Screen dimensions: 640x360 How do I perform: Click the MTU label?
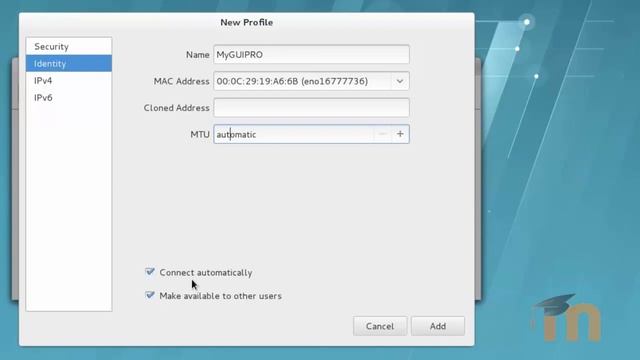tap(200, 134)
